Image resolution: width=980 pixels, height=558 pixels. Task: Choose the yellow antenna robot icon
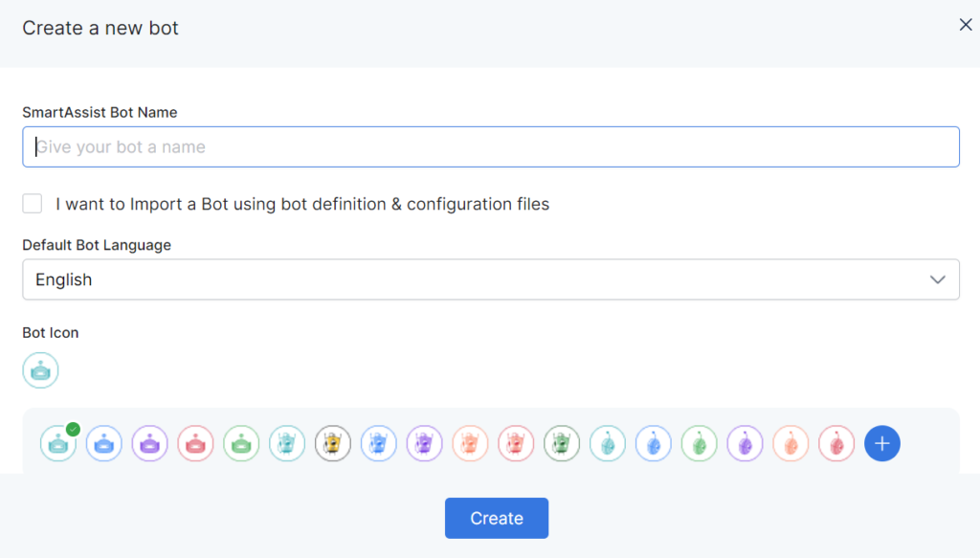pyautogui.click(x=333, y=443)
